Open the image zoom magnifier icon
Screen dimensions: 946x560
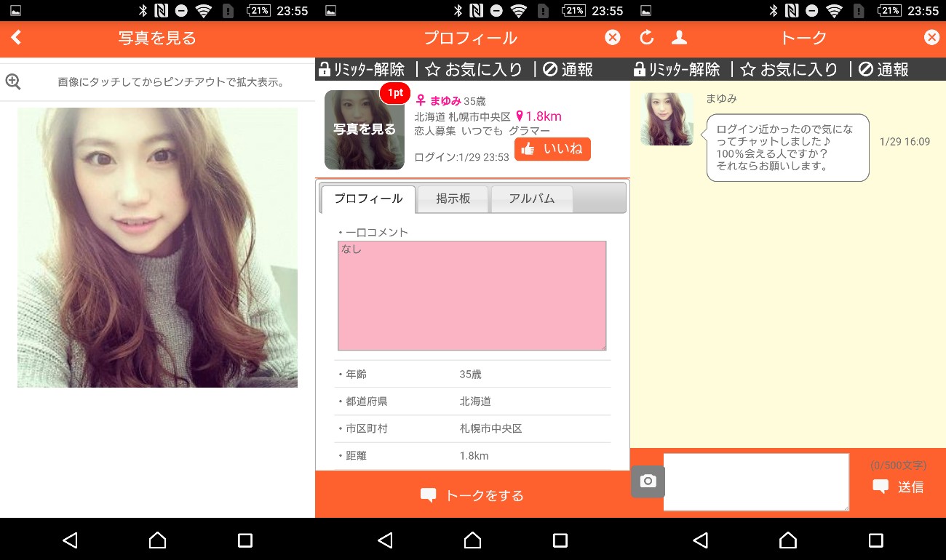(14, 81)
